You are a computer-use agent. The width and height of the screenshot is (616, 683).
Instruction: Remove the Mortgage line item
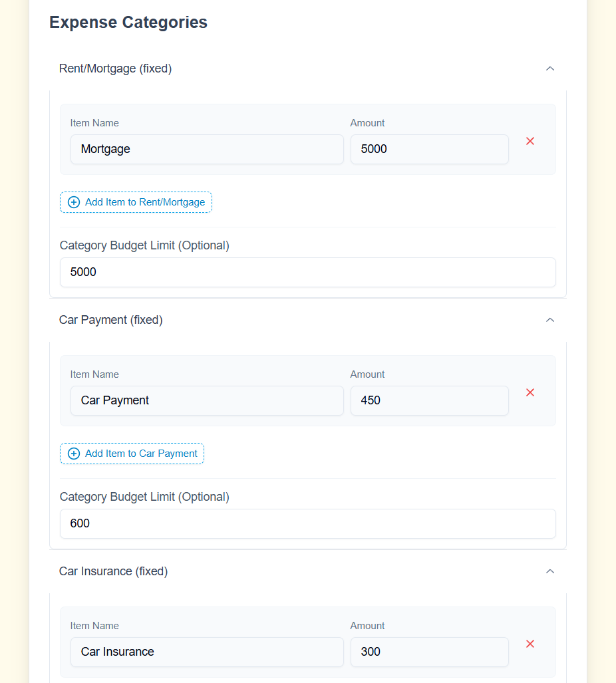point(530,141)
